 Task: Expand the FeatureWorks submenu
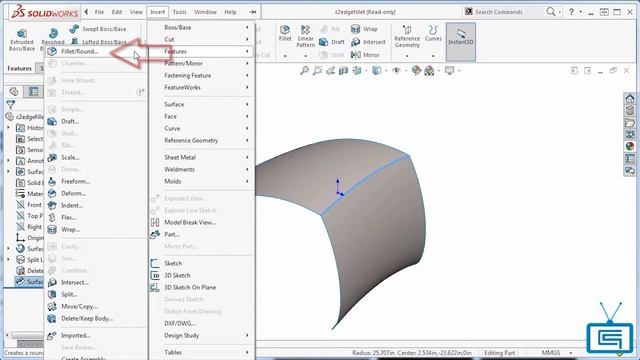click(202, 87)
